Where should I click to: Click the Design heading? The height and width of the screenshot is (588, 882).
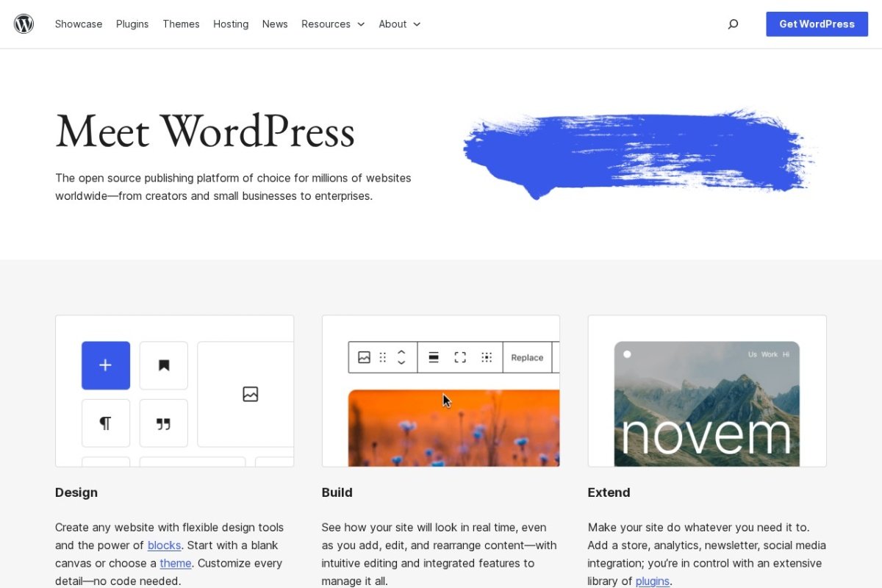[76, 492]
